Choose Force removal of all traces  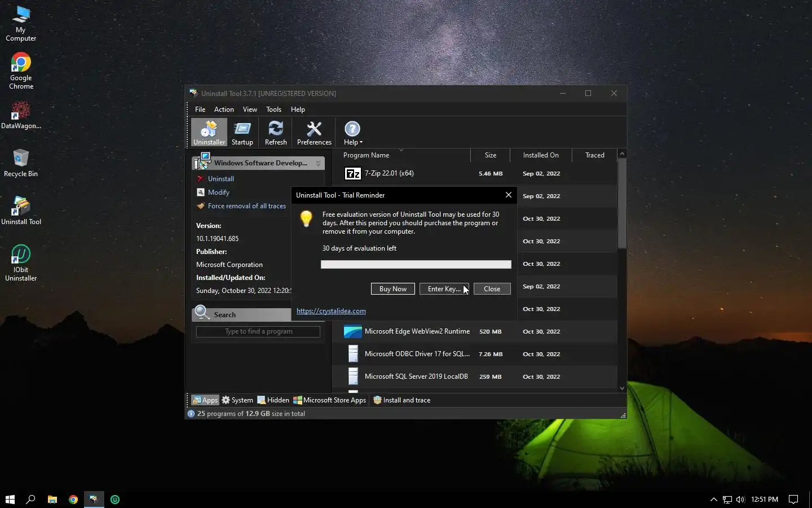247,206
